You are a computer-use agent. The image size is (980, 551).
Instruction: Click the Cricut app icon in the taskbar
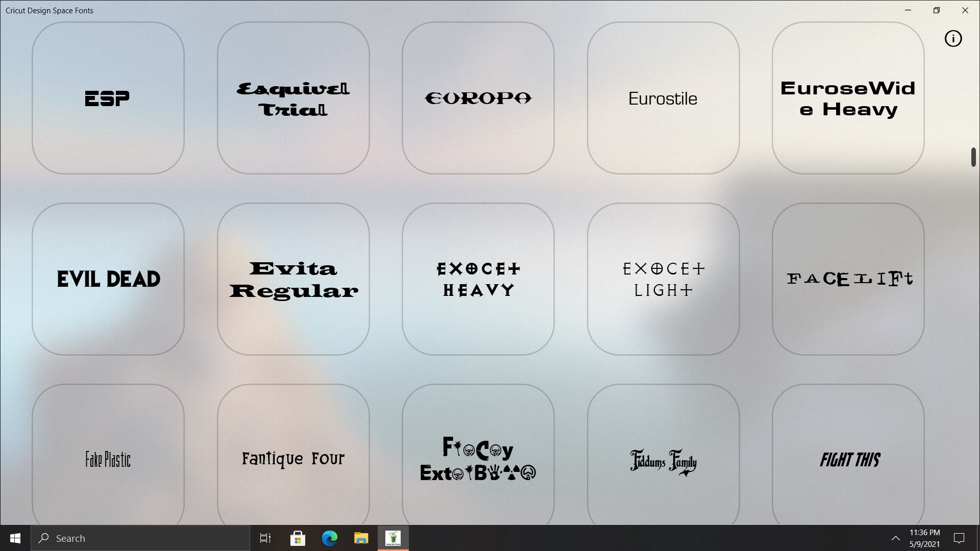click(394, 538)
